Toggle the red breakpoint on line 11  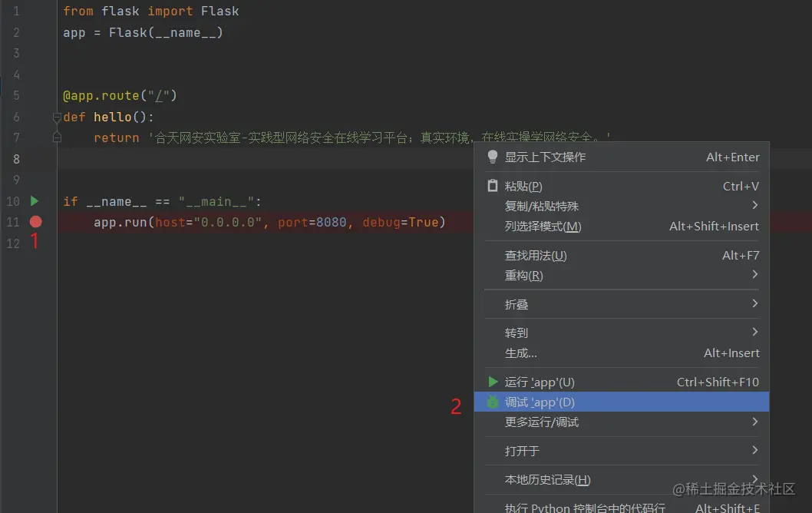pyautogui.click(x=36, y=222)
